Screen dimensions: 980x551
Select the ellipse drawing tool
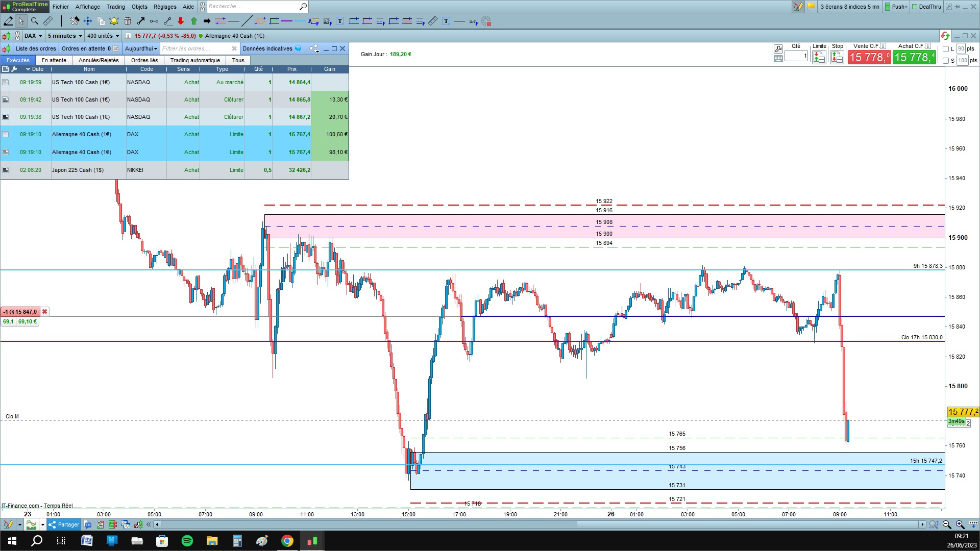point(260,21)
